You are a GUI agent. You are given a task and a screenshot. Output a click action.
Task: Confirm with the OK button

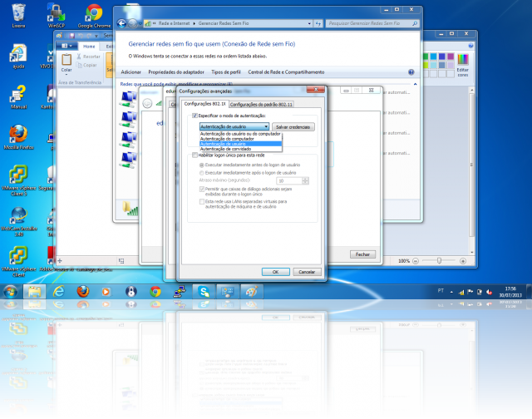[x=275, y=272]
